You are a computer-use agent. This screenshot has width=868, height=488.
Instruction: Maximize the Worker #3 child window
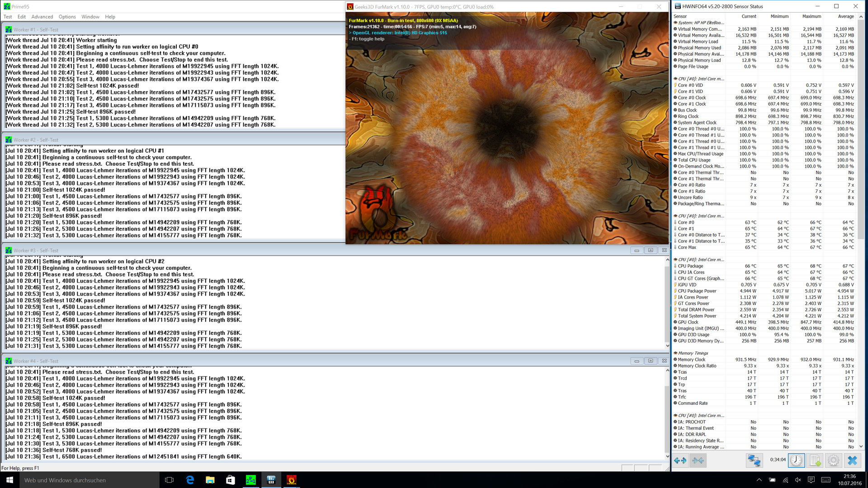click(x=651, y=250)
